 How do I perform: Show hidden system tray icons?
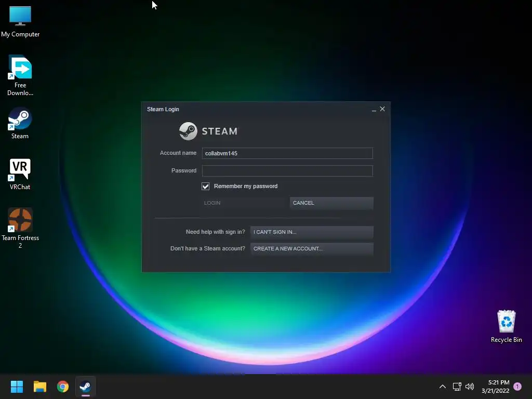point(443,387)
